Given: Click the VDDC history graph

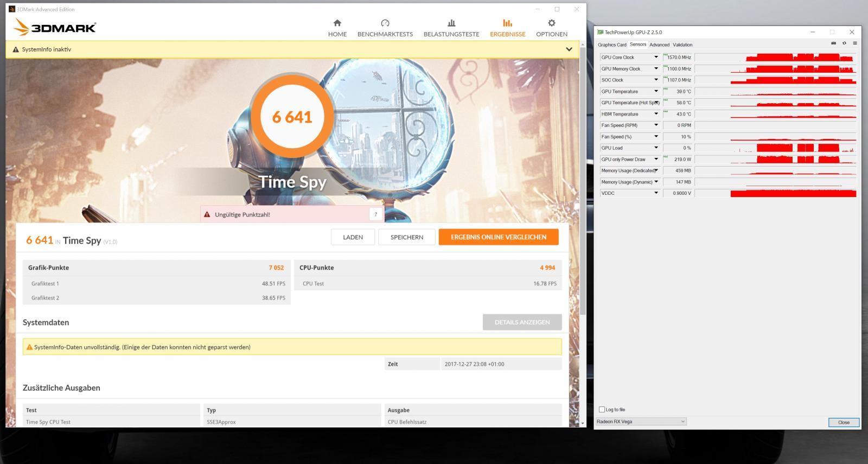Looking at the screenshot, I should [x=776, y=193].
